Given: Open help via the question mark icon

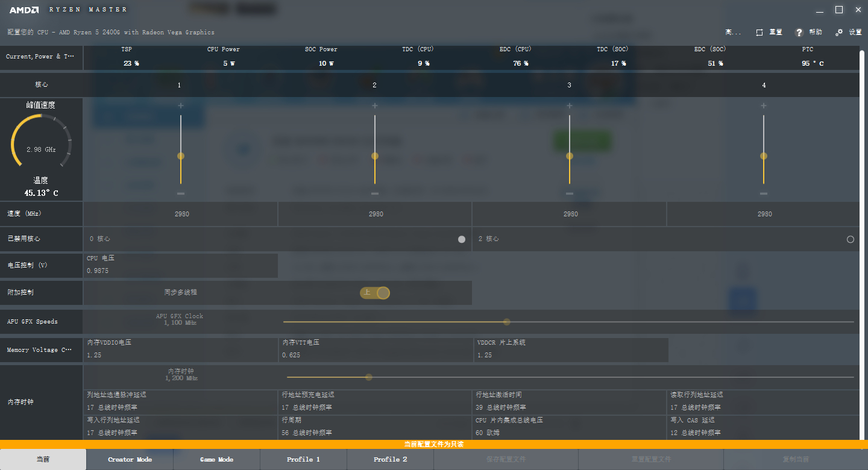Looking at the screenshot, I should coord(800,33).
